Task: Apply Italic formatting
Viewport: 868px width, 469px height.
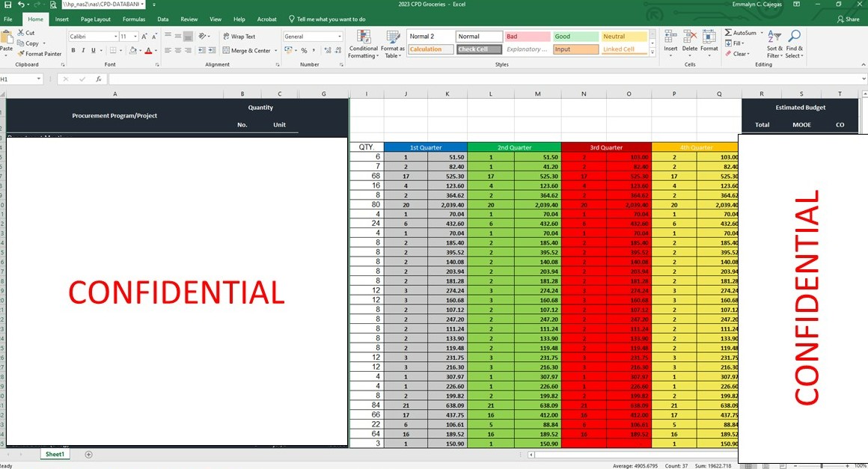Action: tap(83, 50)
